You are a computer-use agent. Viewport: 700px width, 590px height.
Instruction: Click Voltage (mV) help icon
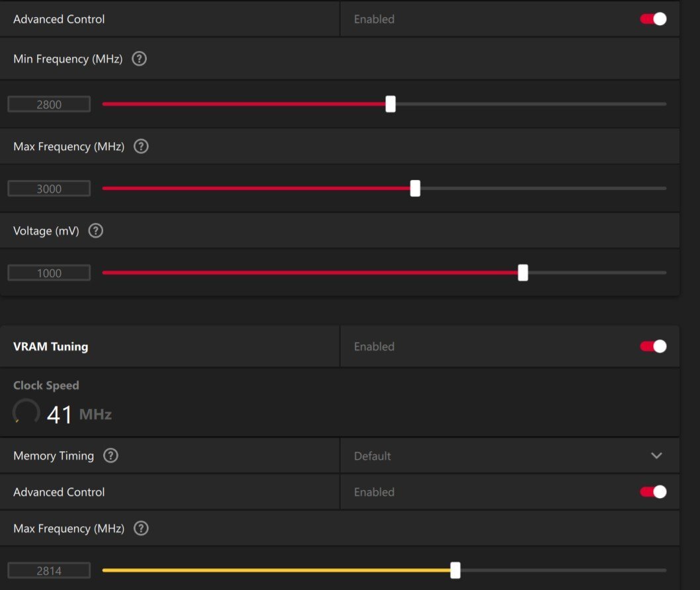95,231
